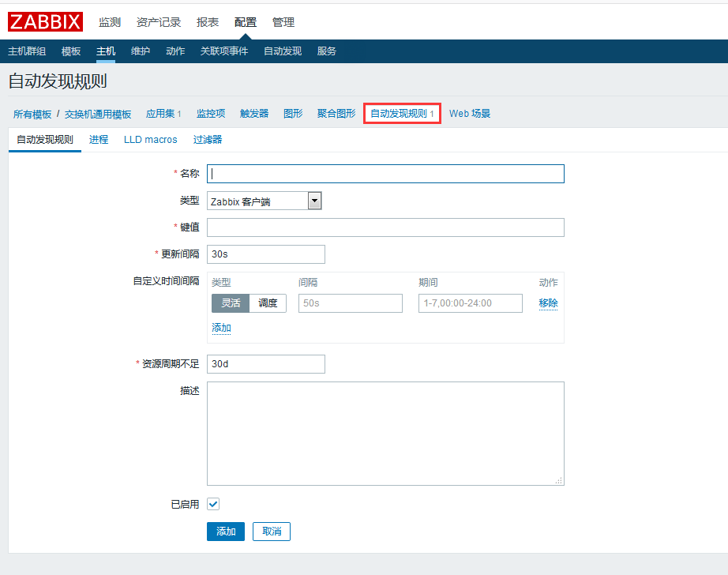
Task: Select the 灵活 interval type toggle
Action: pos(230,303)
